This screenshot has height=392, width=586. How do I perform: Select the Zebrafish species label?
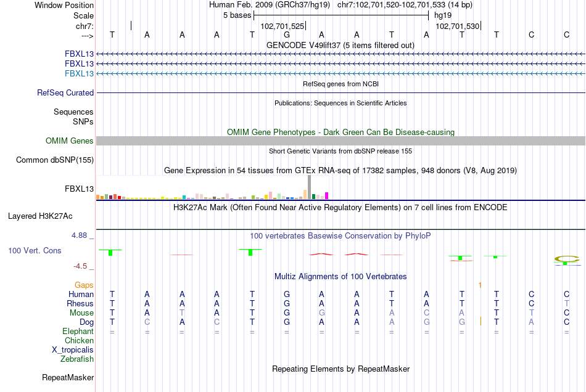point(77,359)
